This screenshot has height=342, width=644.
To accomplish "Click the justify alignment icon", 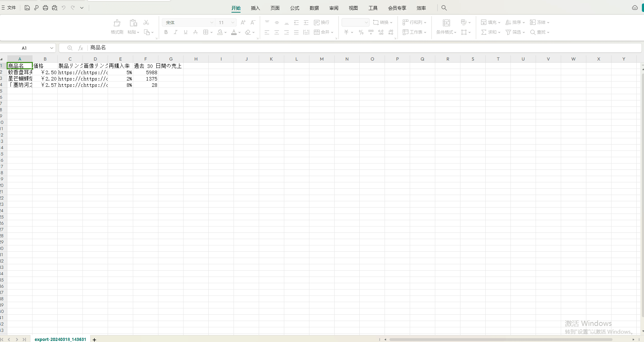I will point(296,32).
